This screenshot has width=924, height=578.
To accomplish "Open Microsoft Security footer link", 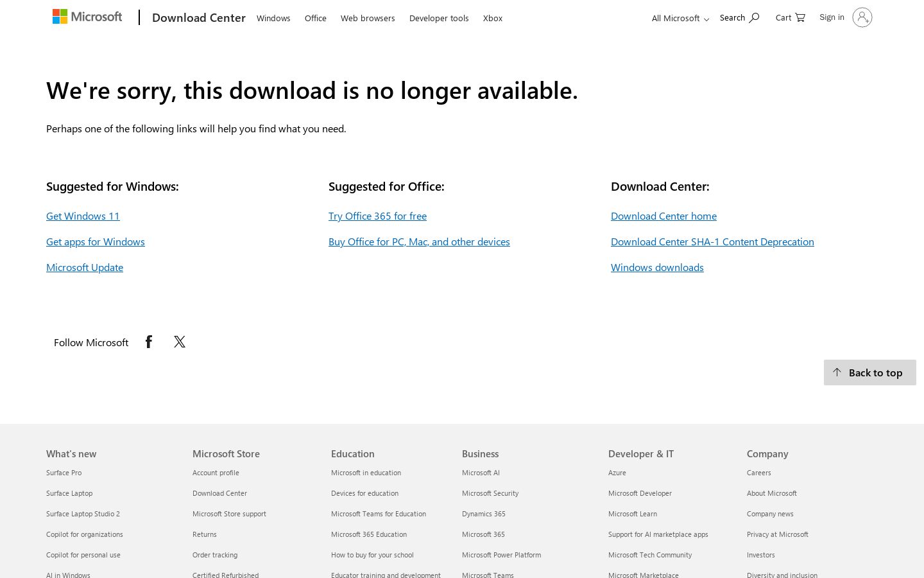I will point(490,493).
